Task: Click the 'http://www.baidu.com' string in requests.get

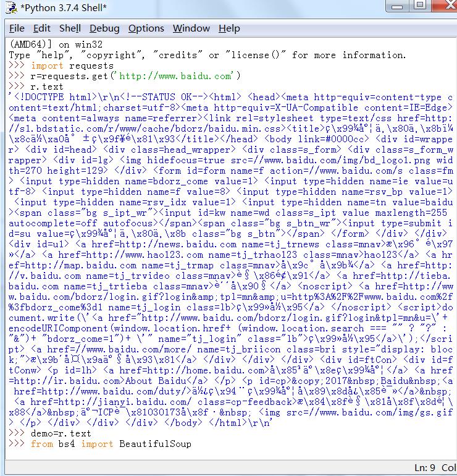Action: (175, 76)
